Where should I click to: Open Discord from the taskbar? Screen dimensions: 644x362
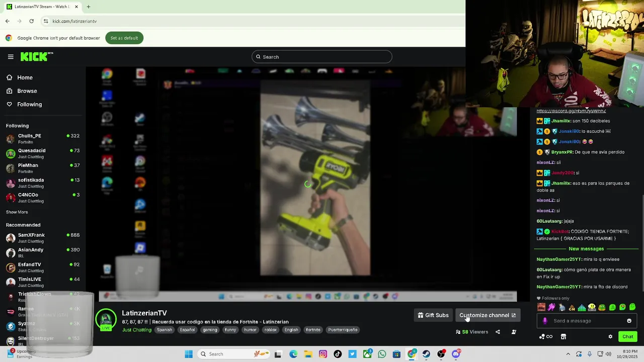[456, 354]
